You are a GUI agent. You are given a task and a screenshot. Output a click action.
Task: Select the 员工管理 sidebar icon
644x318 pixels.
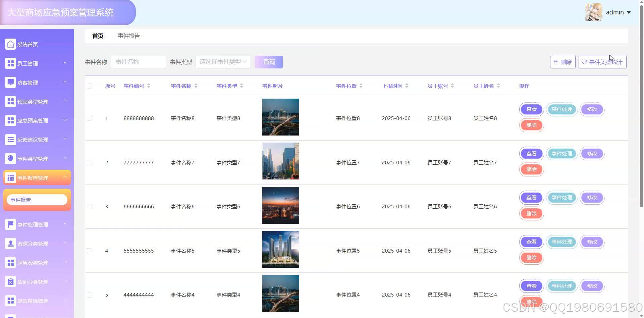click(10, 63)
